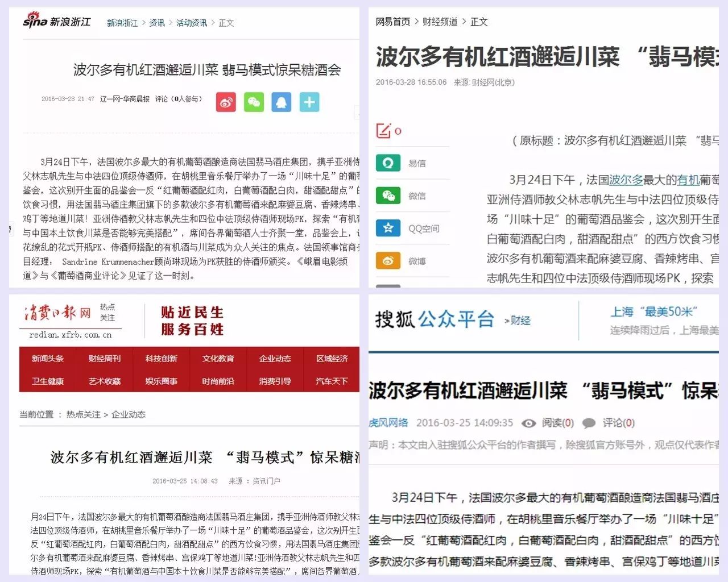Open the 虎风网络 author link
Screen dimensions: 728x582
[388, 423]
